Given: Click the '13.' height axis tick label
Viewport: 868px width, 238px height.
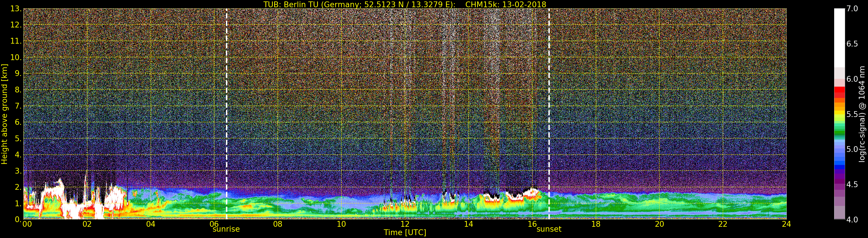Looking at the screenshot, I should (16, 9).
